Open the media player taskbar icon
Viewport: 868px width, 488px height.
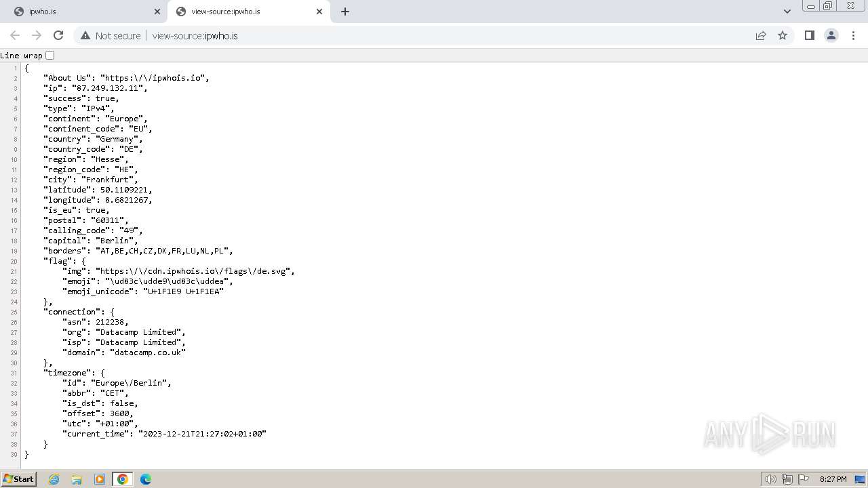click(x=100, y=479)
